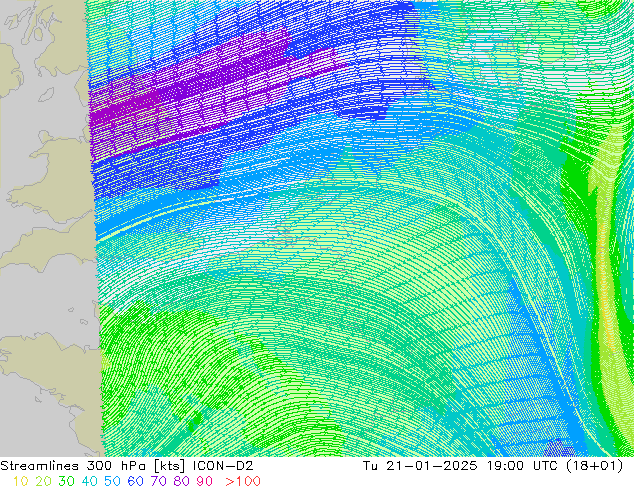Click legend value 80 in purple

coord(182,482)
